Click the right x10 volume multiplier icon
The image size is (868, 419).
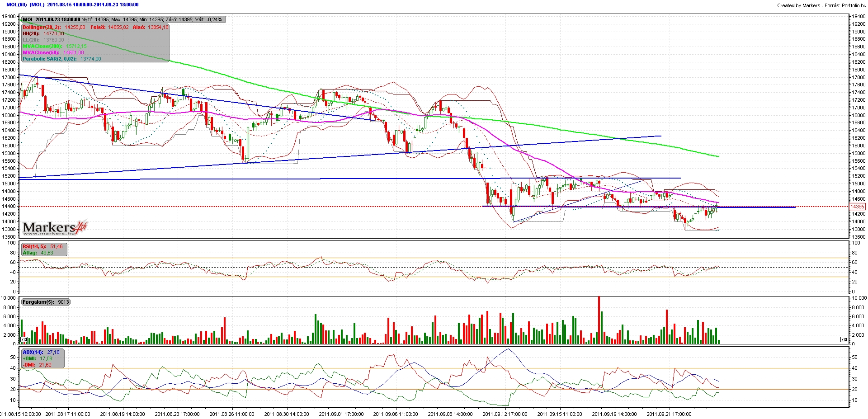tap(844, 339)
